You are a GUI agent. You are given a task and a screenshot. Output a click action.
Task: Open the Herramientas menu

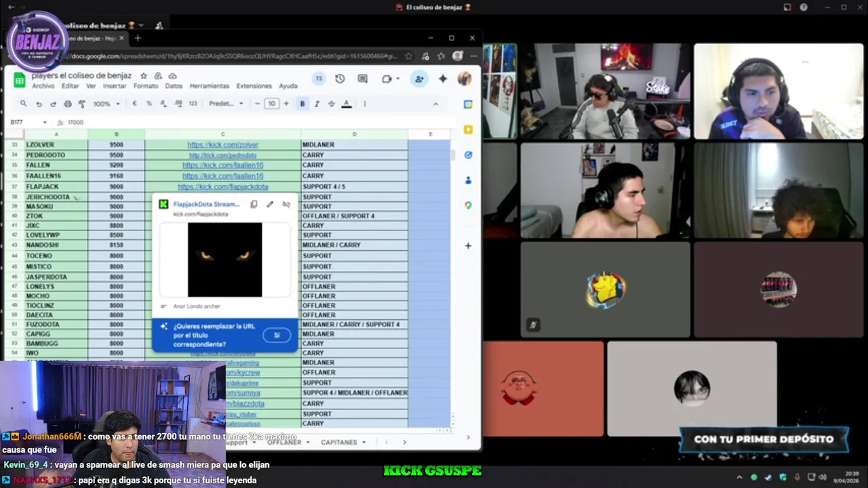click(x=210, y=86)
